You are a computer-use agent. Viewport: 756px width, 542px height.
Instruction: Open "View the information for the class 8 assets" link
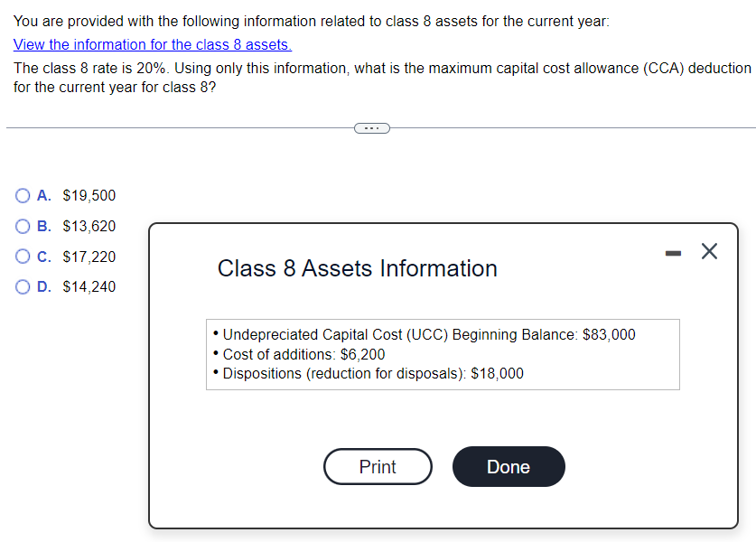[152, 44]
